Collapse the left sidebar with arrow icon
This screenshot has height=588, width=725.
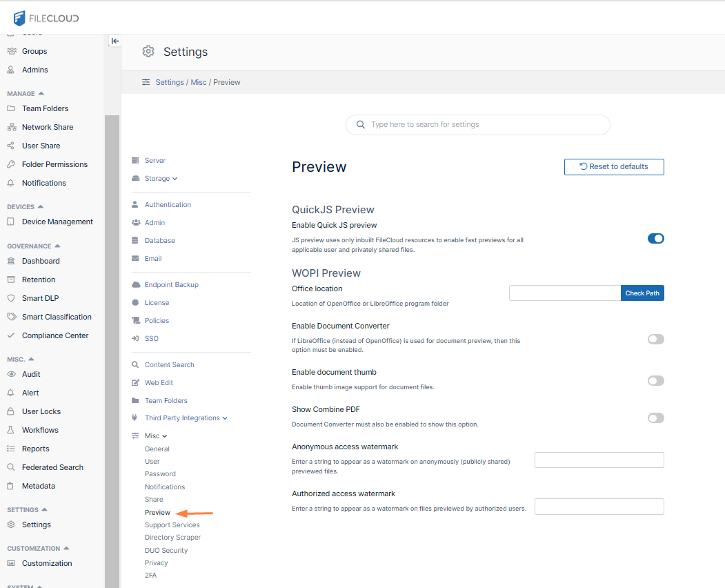click(x=115, y=41)
